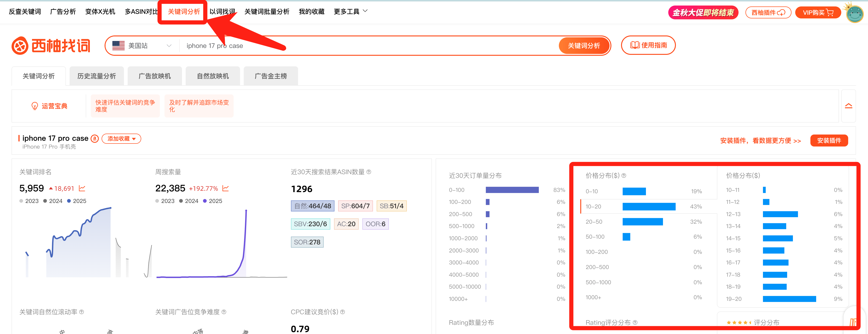Collapse the 运营宝典 tips panel
Viewport: 868px width, 334px height.
click(x=848, y=106)
